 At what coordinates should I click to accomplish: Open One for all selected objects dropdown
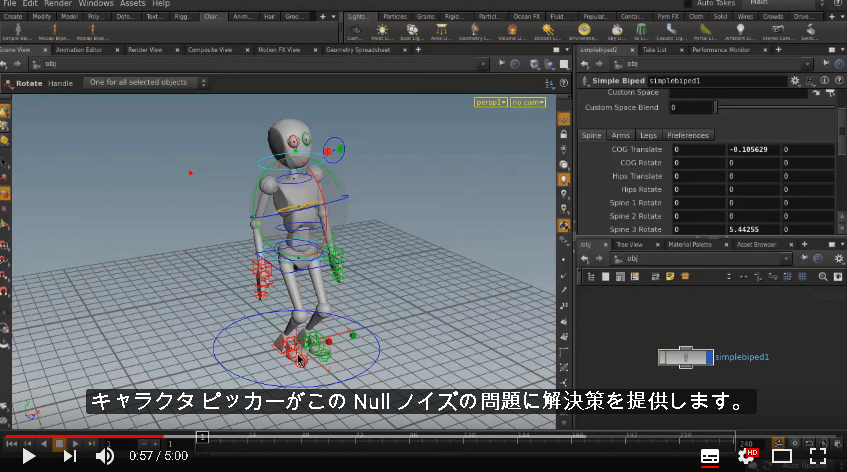[x=145, y=83]
